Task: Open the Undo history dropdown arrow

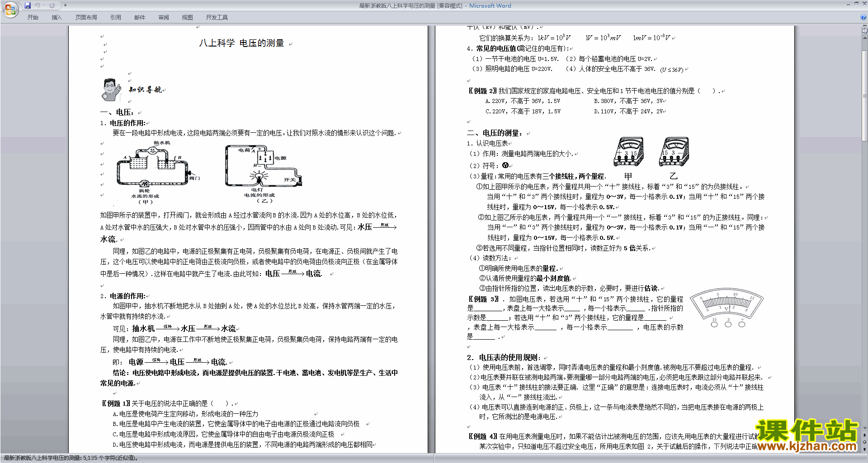Action: pyautogui.click(x=44, y=5)
